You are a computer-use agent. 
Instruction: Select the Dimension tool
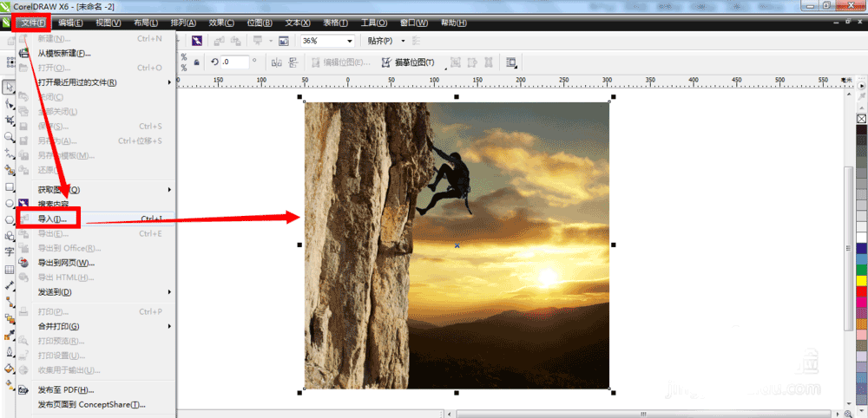pyautogui.click(x=9, y=286)
